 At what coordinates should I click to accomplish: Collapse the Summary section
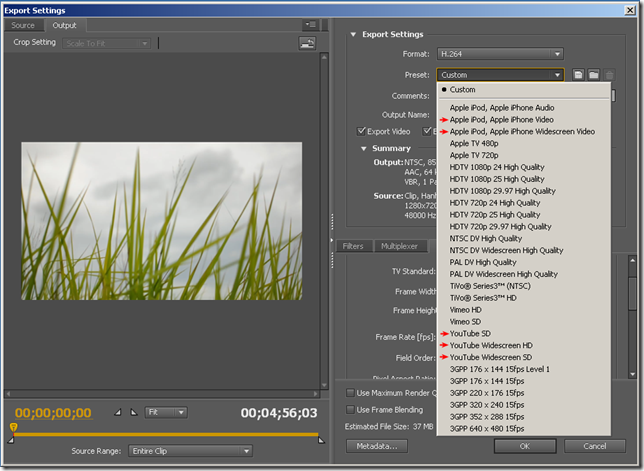(x=363, y=149)
